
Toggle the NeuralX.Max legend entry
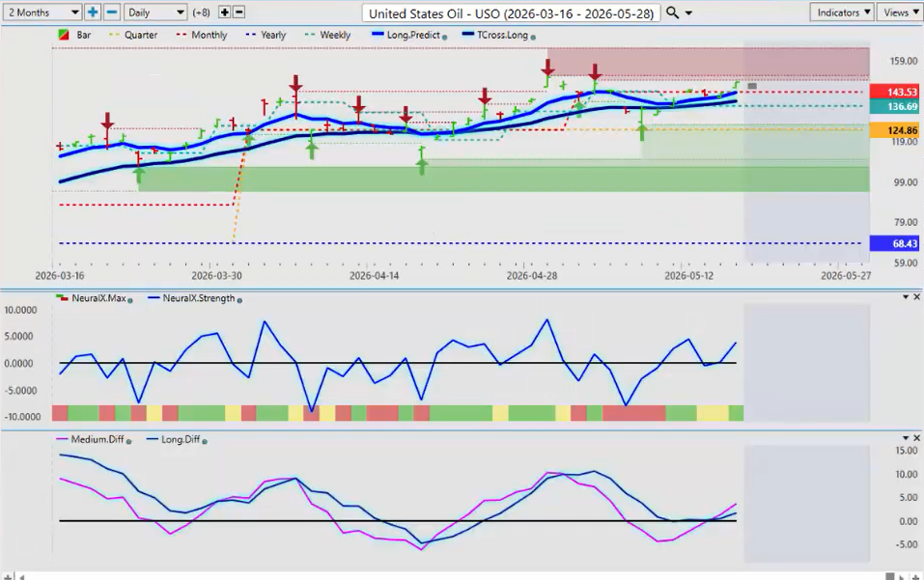coord(92,298)
